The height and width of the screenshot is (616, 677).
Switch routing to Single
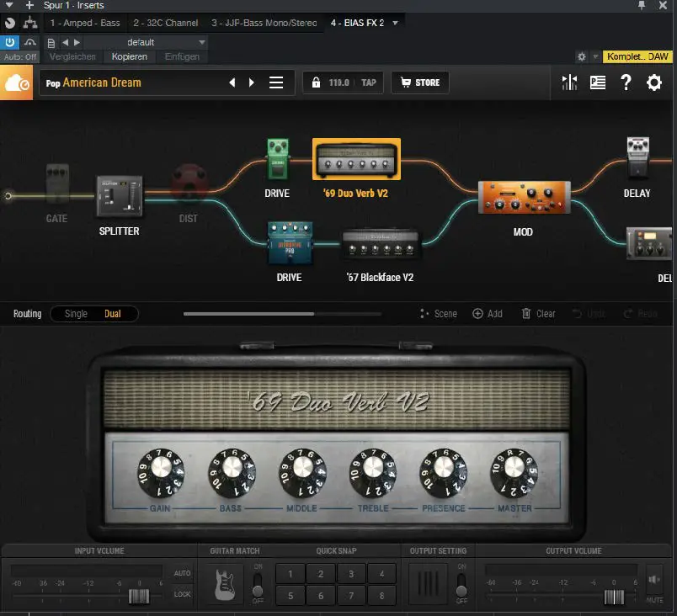click(76, 314)
